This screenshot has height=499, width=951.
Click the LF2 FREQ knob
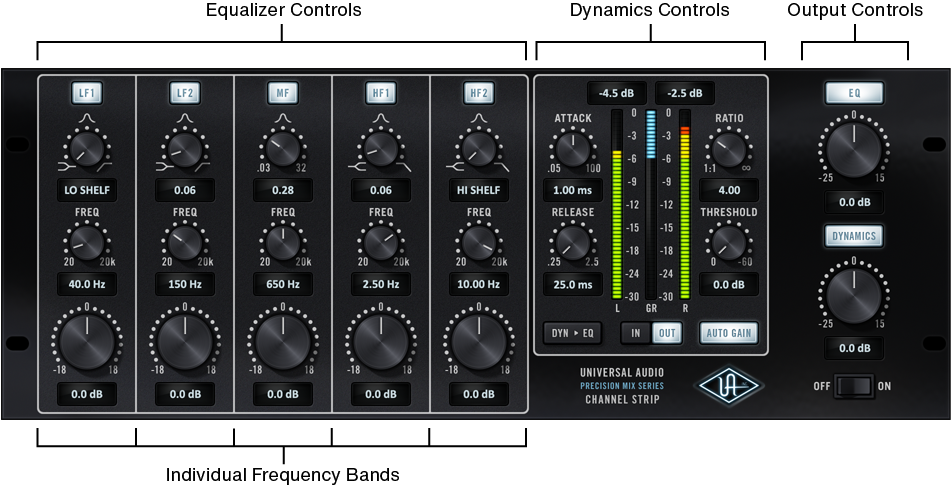tap(185, 243)
